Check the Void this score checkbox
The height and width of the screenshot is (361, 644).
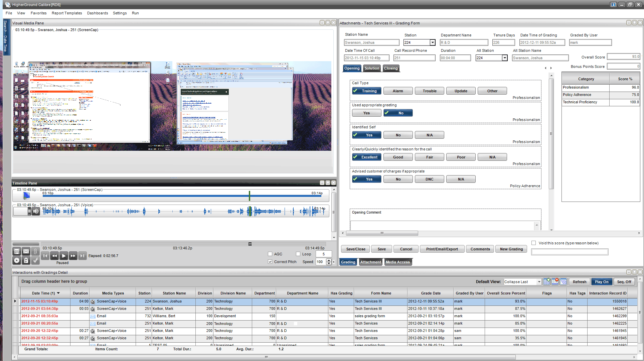point(534,243)
